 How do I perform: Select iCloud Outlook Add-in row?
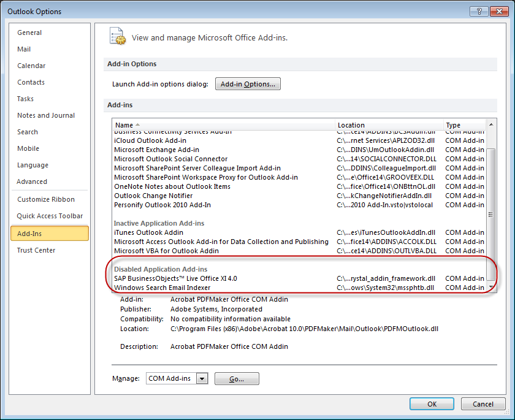click(299, 140)
